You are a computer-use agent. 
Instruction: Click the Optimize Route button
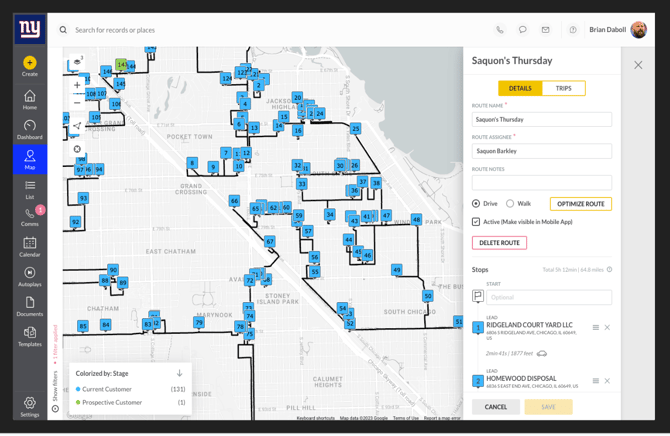pyautogui.click(x=581, y=204)
